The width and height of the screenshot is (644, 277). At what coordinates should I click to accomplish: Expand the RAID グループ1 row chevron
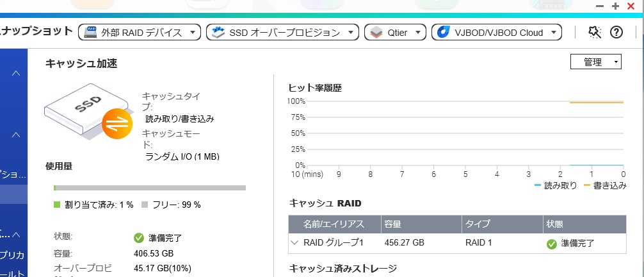294,242
